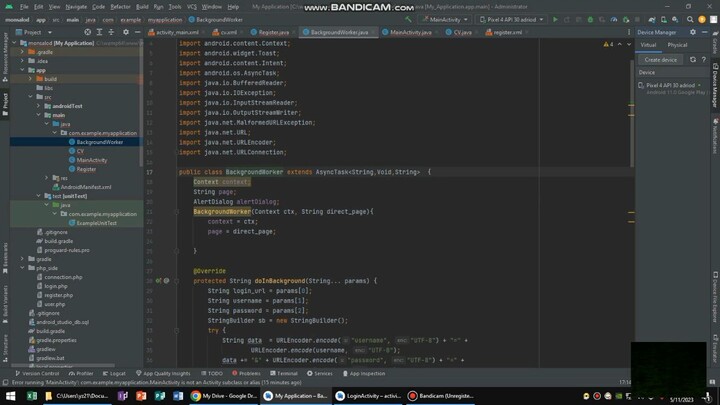720x405 pixels.
Task: Click the Search Everywhere magnifier icon
Action: [x=690, y=20]
